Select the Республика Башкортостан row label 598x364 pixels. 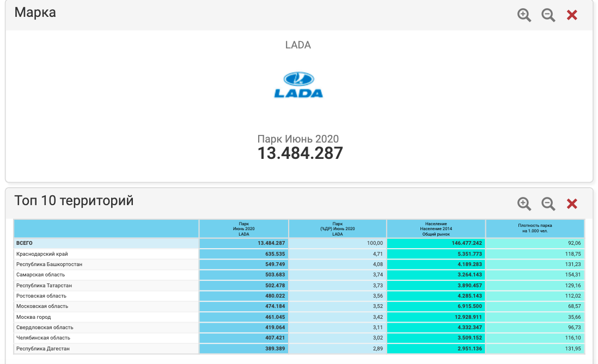click(50, 264)
